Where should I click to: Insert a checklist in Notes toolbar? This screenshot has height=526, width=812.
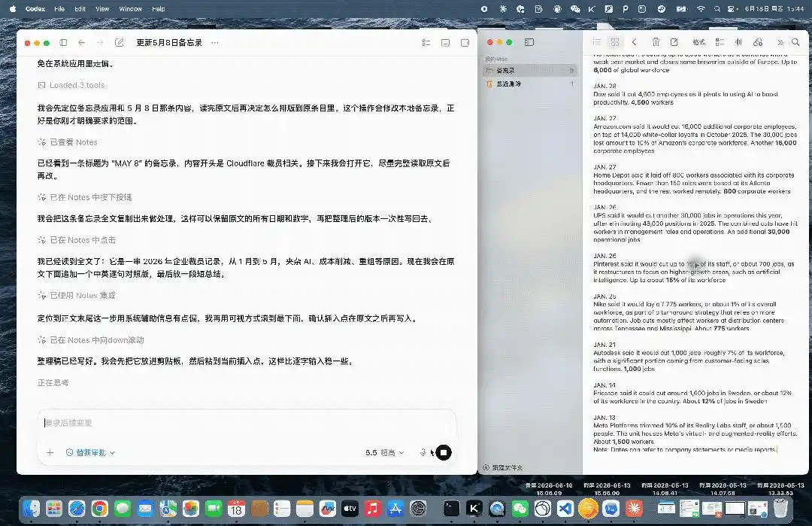(720, 42)
